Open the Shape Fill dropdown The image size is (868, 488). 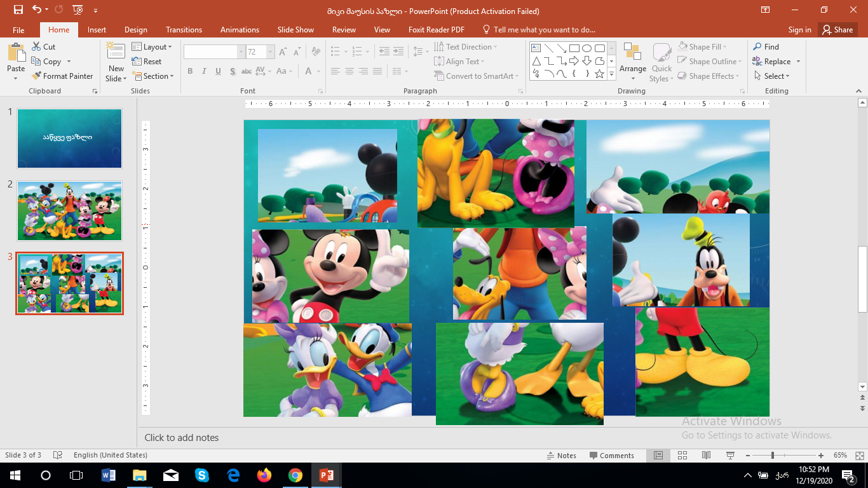pyautogui.click(x=703, y=47)
